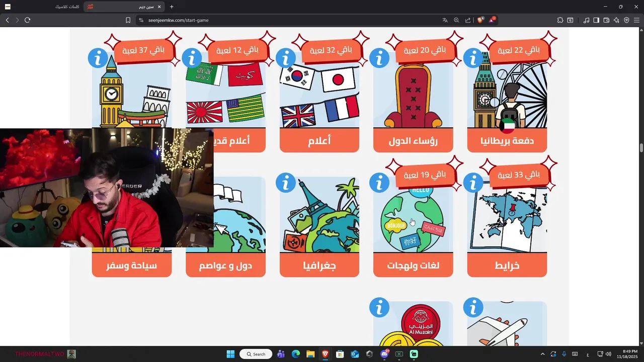
Task: Click the page translate icon
Action: 445,20
